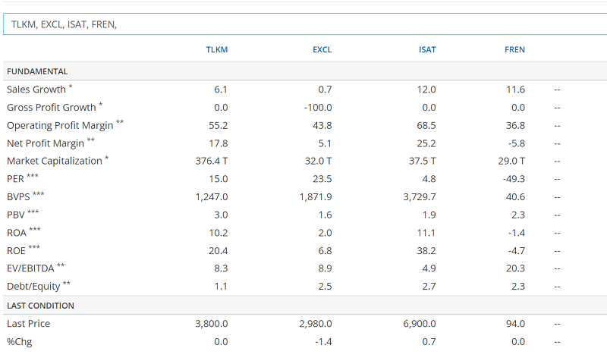This screenshot has width=607, height=364.
Task: Select EXCL Last Price value 2,980.0
Action: pos(316,323)
